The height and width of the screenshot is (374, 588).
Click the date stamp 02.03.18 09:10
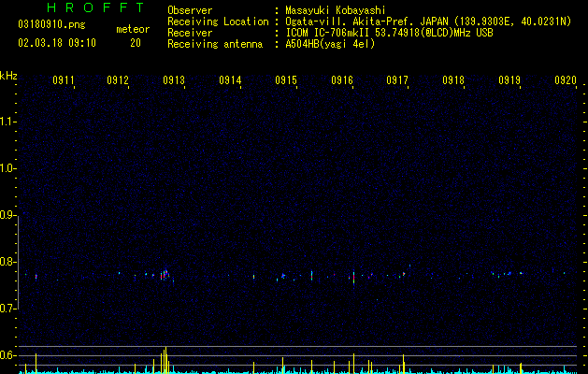click(57, 43)
